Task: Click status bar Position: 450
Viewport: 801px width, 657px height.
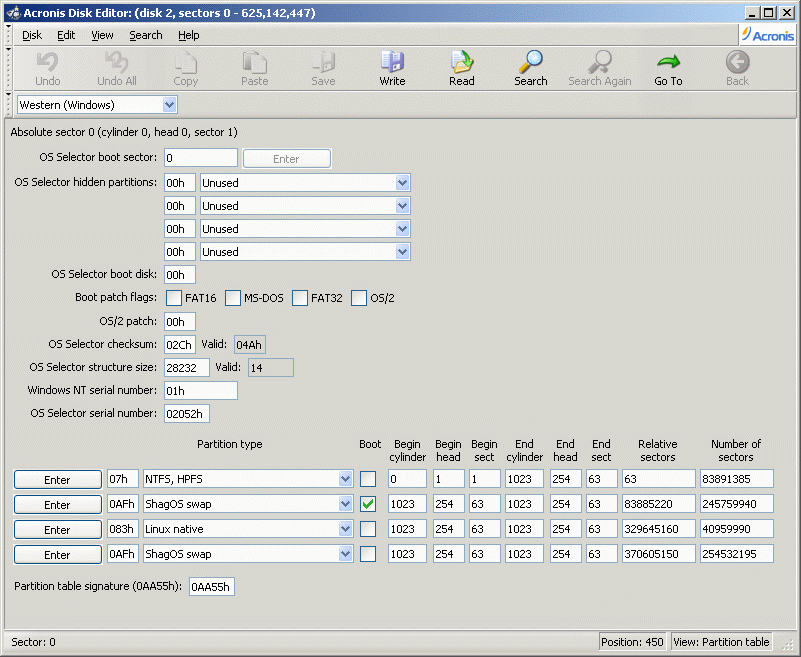Action: [632, 642]
